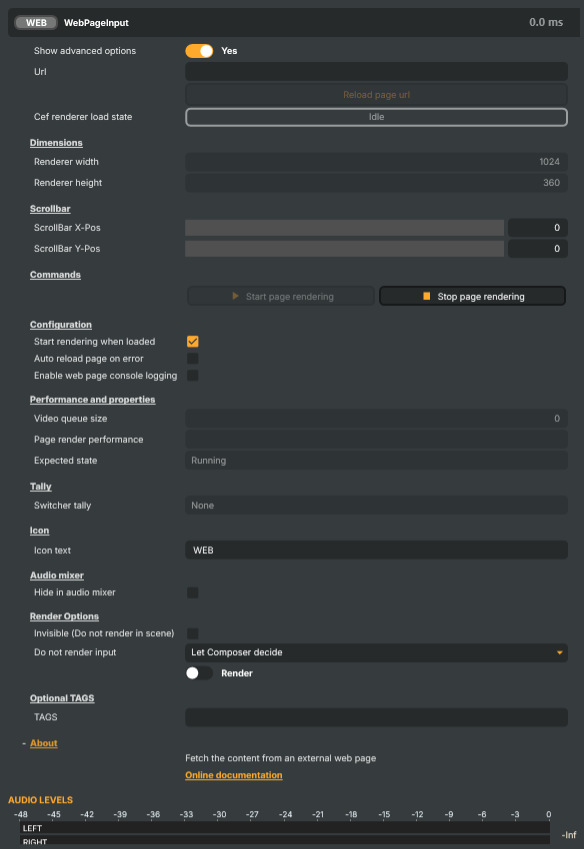The image size is (584, 849).
Task: Click the Performance and properties heading
Action: point(93,400)
